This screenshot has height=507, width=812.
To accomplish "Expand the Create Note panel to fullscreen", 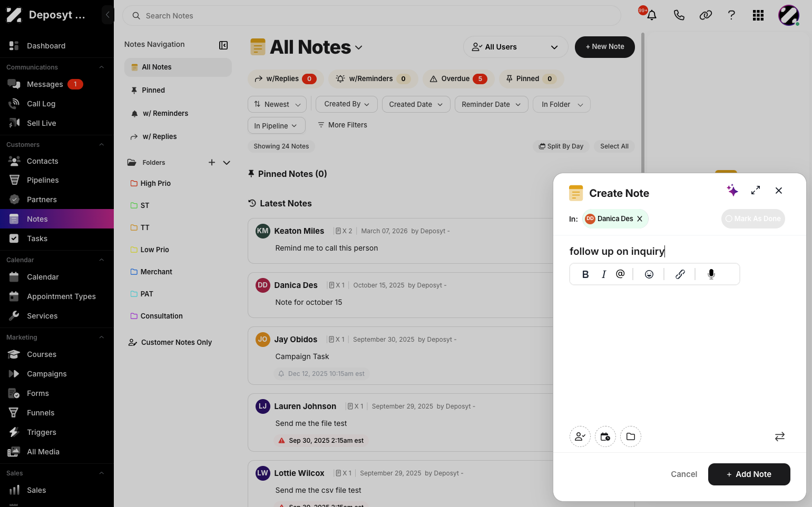I will click(756, 190).
